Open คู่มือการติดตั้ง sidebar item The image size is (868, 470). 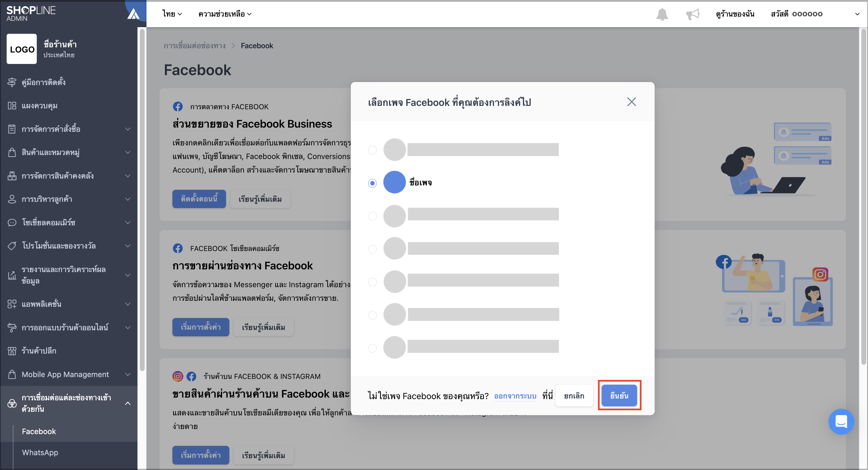click(x=69, y=82)
